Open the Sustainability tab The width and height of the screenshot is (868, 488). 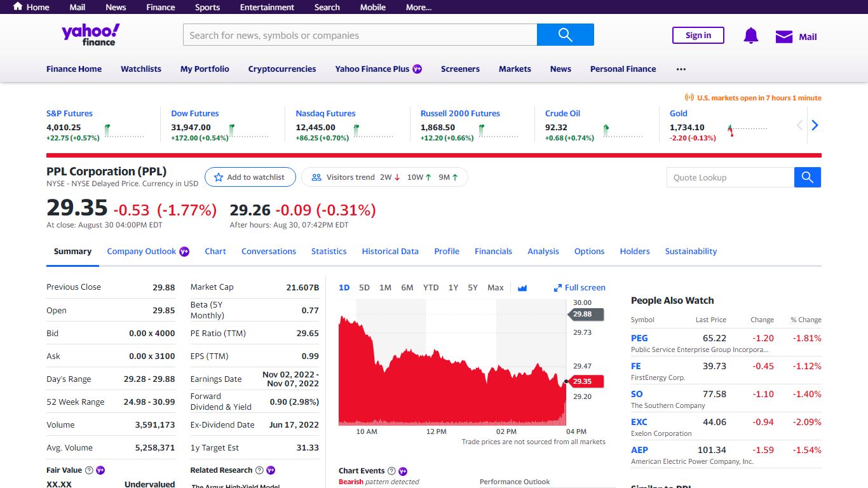coord(691,252)
